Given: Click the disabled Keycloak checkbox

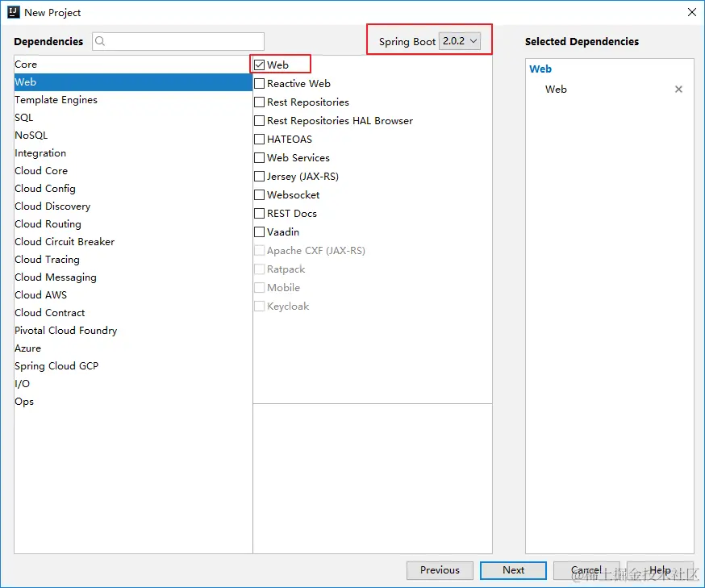Looking at the screenshot, I should coord(260,307).
